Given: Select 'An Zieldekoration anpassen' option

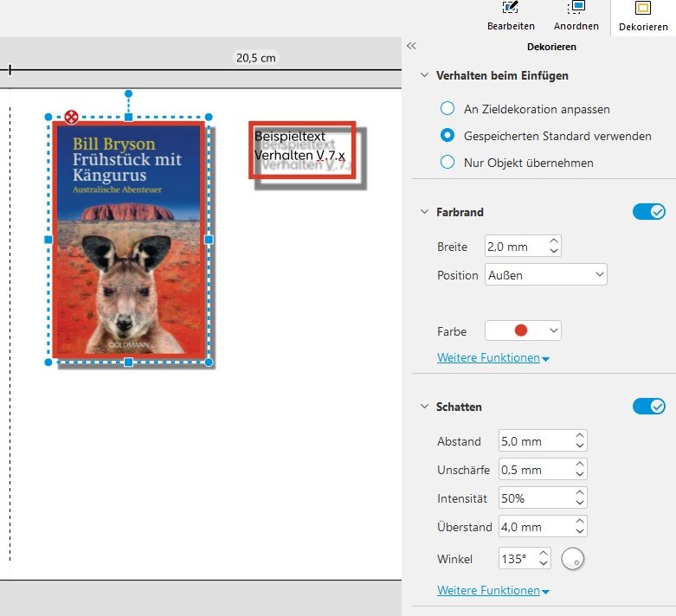Looking at the screenshot, I should click(447, 109).
